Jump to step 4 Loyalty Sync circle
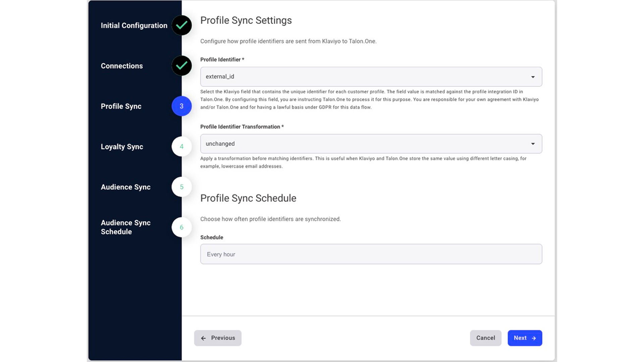Screen dimensions: 644x362 point(181,146)
